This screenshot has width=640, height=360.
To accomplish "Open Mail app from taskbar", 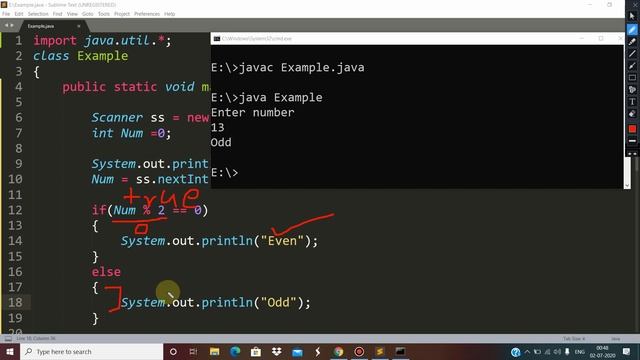I will pos(297,351).
